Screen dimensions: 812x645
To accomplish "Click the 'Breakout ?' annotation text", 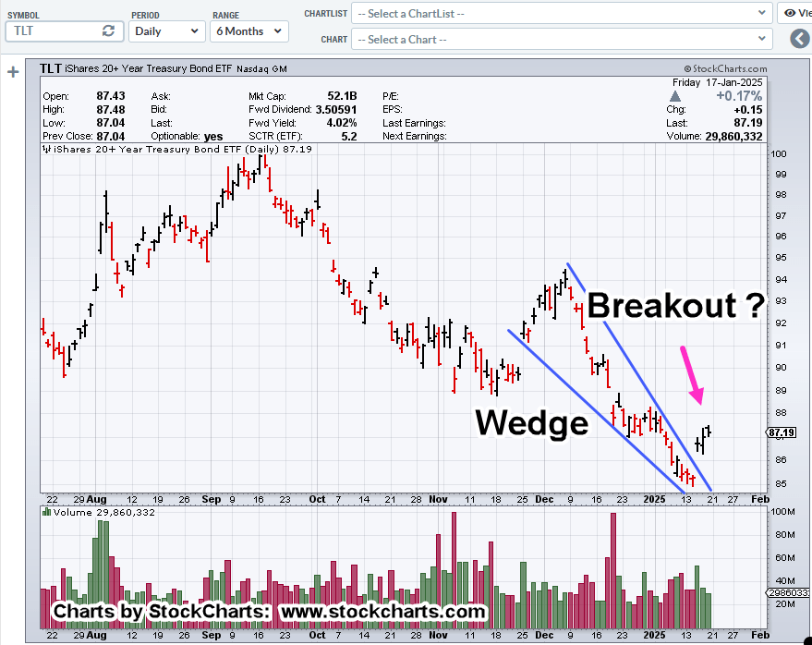I will [676, 305].
